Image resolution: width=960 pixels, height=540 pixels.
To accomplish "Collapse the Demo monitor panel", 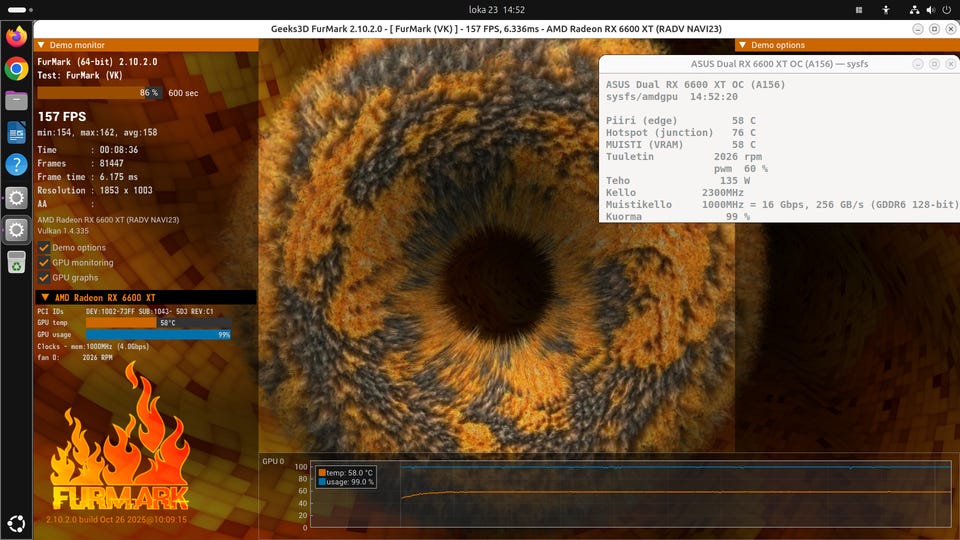I will pos(41,45).
